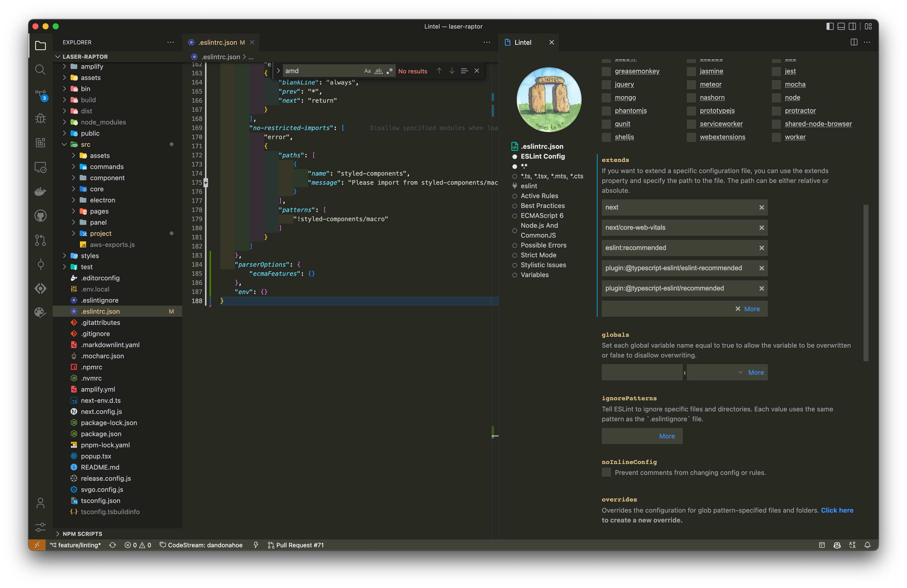
Task: Tick the node environment checkbox
Action: 776,98
